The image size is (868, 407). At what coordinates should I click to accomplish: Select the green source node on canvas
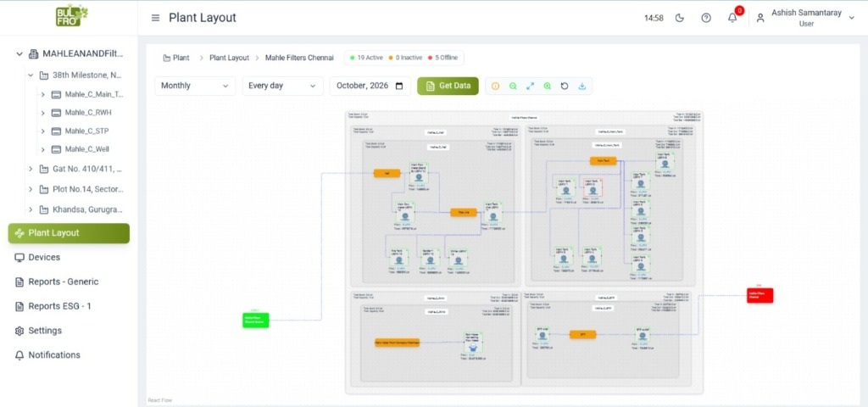tap(256, 320)
